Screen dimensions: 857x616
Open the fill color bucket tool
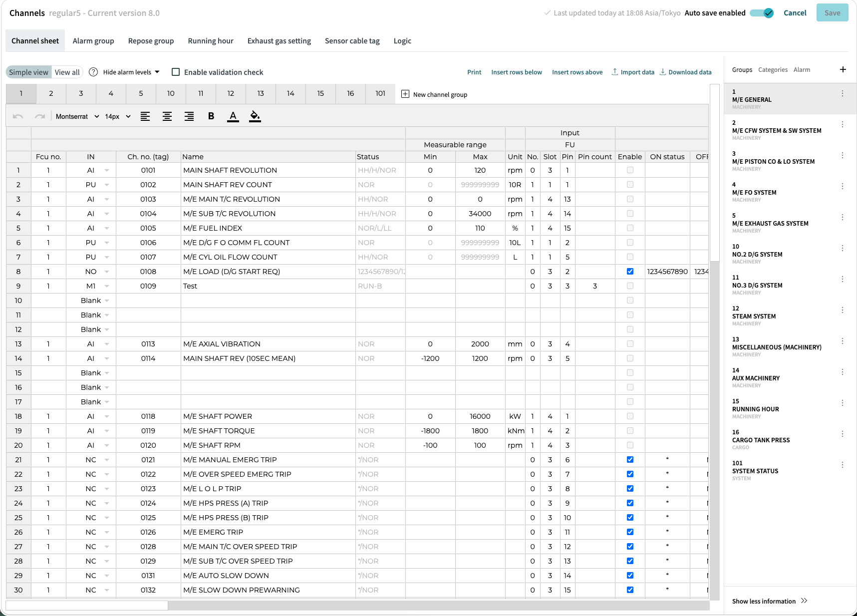point(255,116)
